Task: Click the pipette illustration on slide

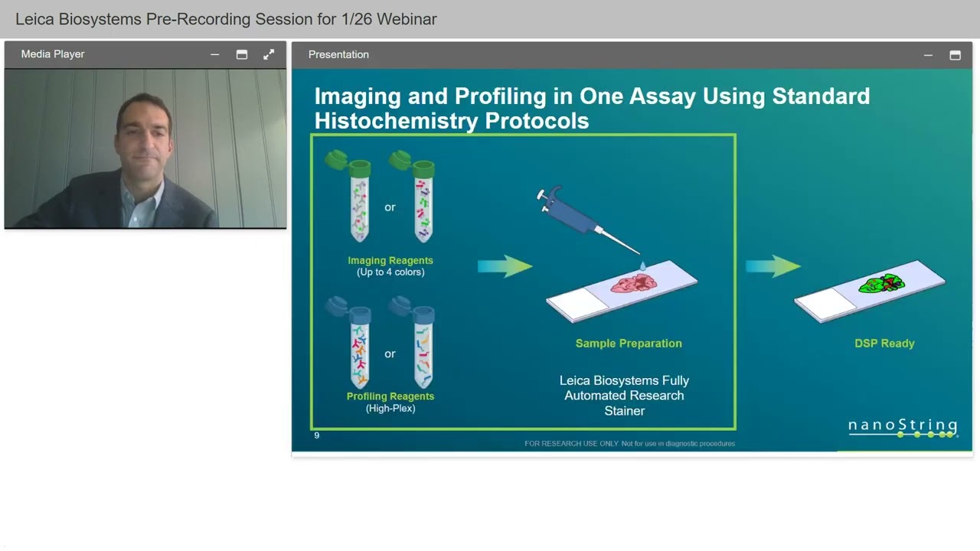Action: [588, 220]
